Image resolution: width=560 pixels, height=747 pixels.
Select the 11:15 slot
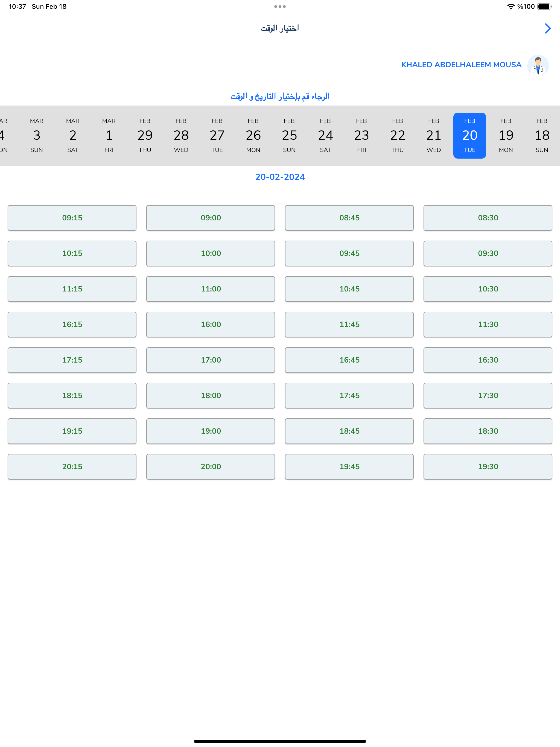(72, 289)
